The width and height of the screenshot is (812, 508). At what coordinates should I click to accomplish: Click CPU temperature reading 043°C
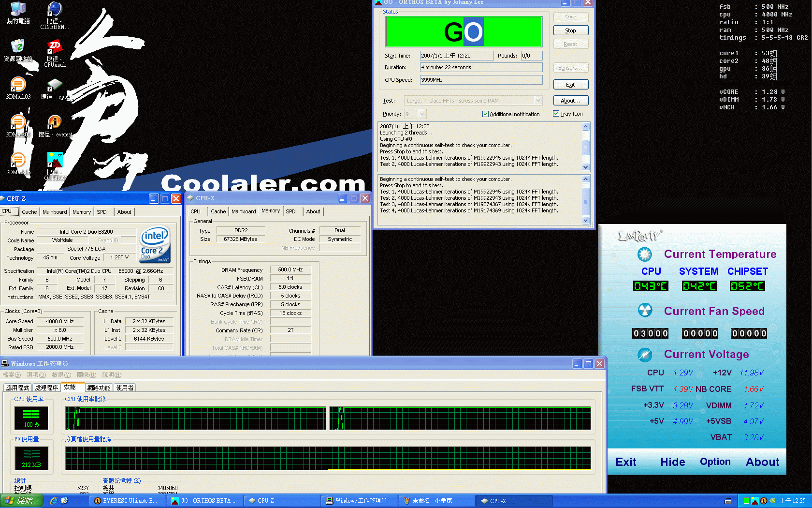pos(651,286)
